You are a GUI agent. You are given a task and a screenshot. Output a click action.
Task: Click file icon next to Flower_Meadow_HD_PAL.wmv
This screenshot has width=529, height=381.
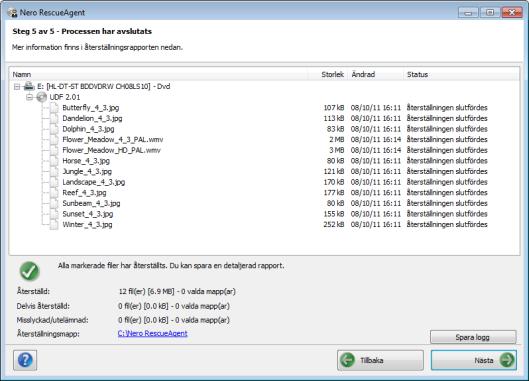click(54, 150)
